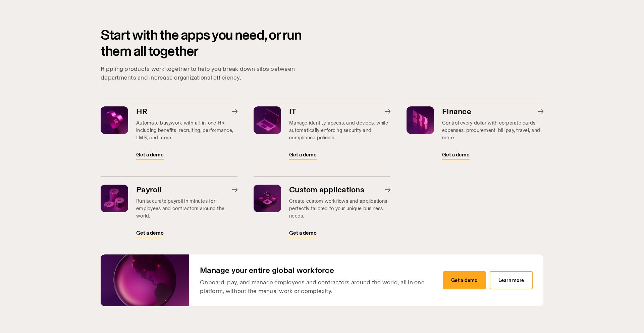Click the arrow next to Payroll
The image size is (644, 333).
tap(235, 190)
